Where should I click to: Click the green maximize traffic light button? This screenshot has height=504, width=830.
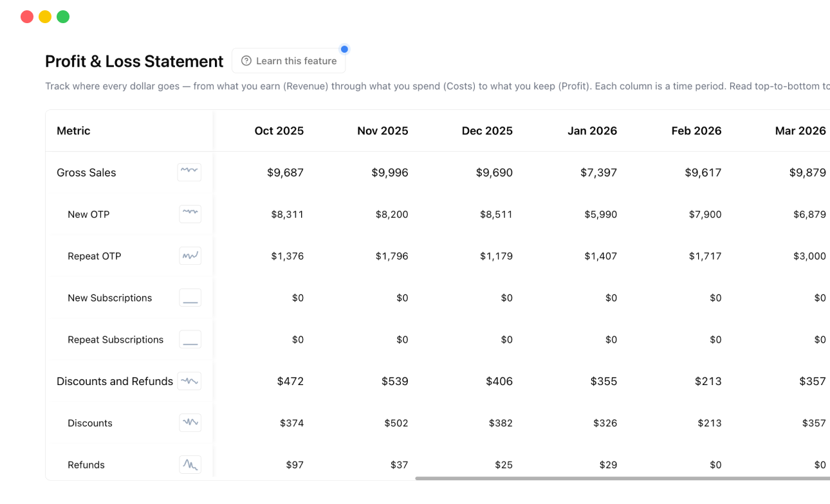(62, 17)
